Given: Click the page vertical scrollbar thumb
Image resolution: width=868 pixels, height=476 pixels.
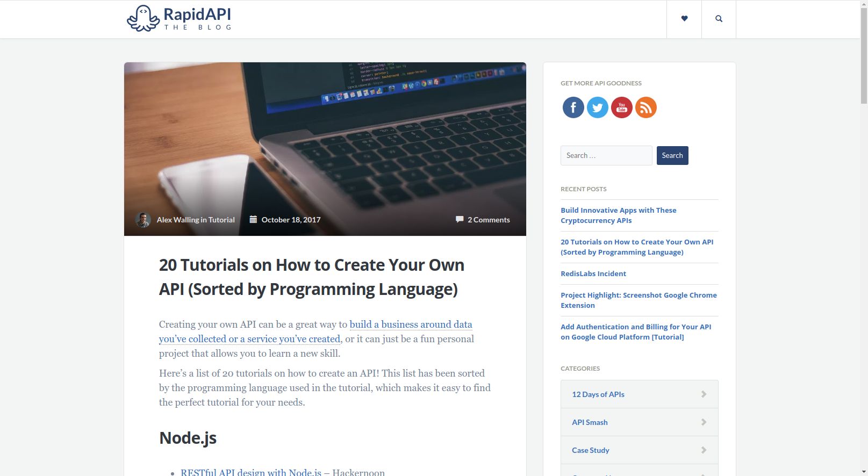Looking at the screenshot, I should click(864, 56).
